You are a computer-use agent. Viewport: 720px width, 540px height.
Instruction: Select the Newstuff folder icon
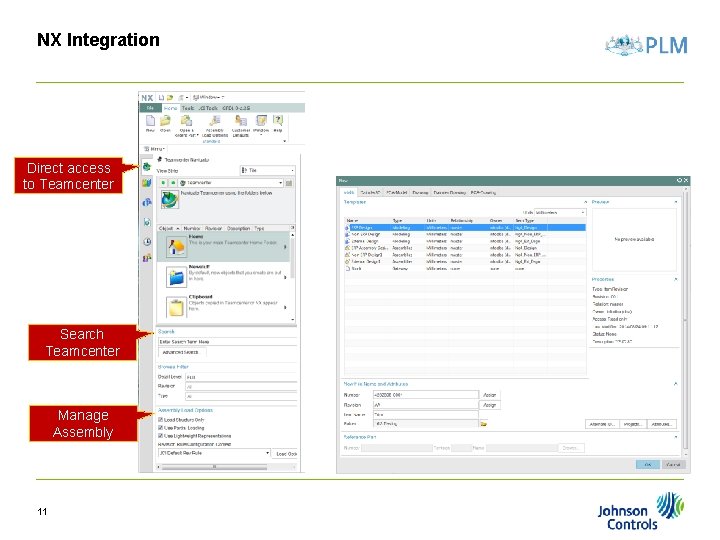[x=176, y=277]
